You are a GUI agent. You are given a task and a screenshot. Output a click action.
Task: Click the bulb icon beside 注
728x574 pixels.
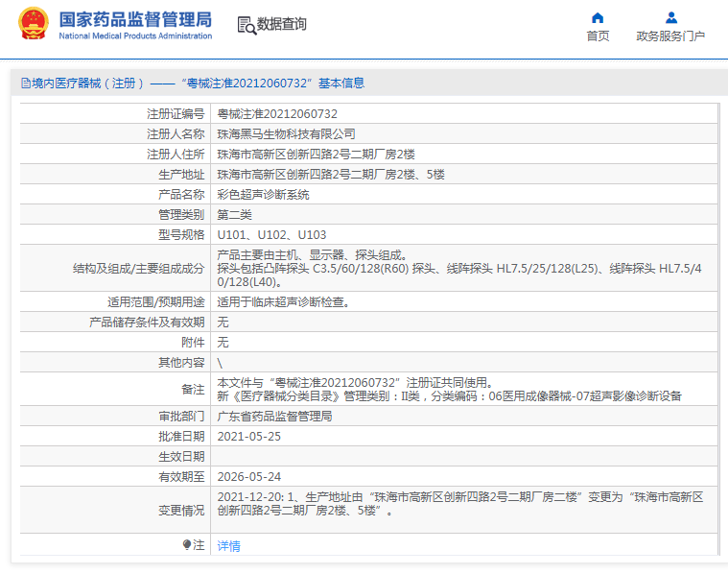(x=187, y=544)
